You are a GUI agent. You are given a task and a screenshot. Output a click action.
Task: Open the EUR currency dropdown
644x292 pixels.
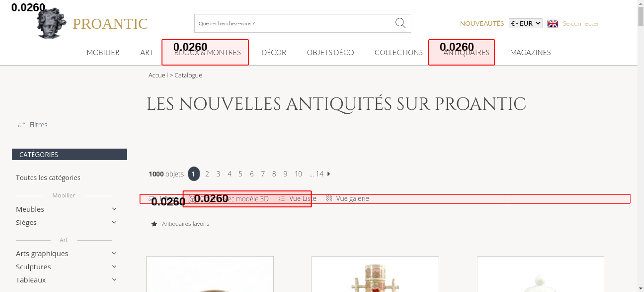(525, 23)
